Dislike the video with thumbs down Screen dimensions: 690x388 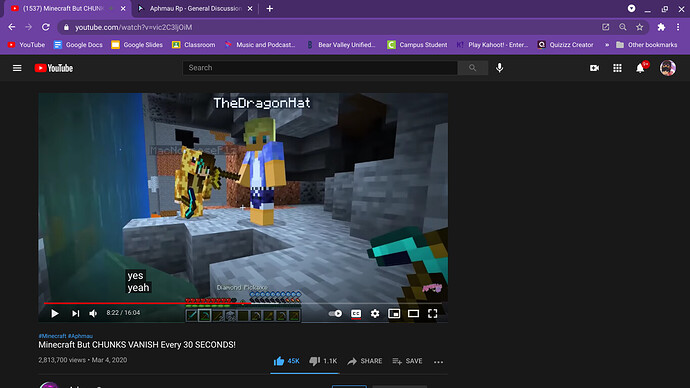(x=323, y=361)
